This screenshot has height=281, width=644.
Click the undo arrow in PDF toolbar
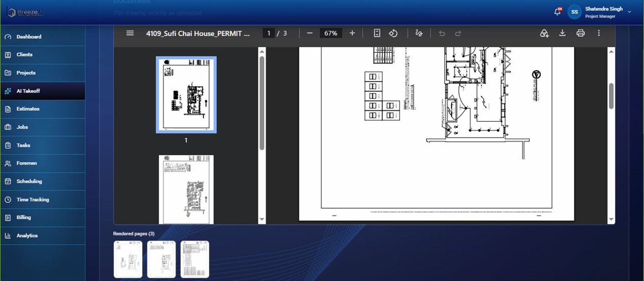pos(442,33)
